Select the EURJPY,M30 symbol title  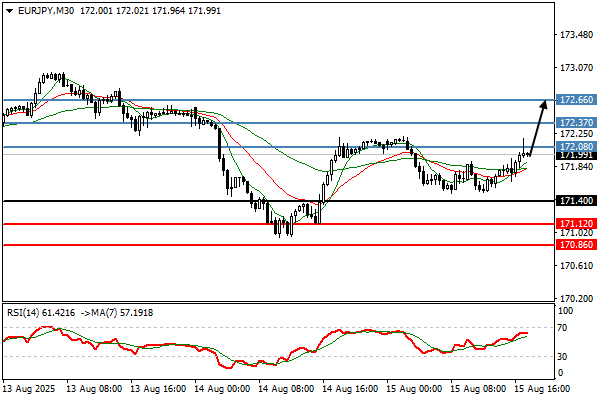(46, 11)
